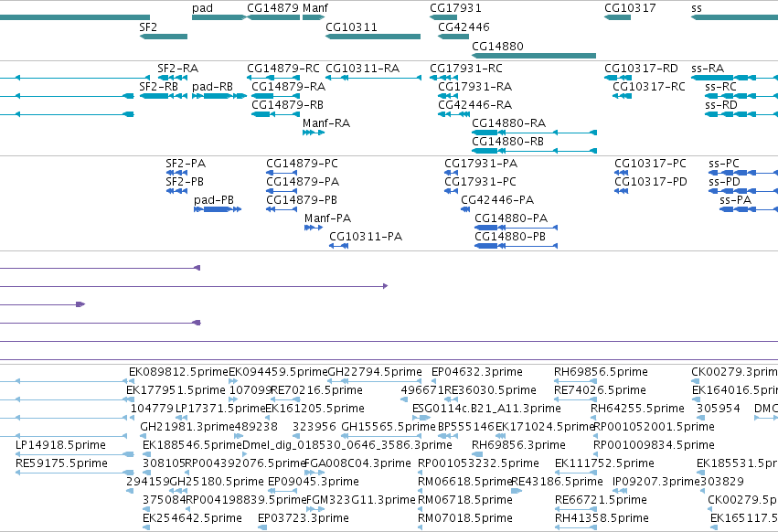Screen dimensions: 778x532
Task: Click the CG14879-PC protein feature
Action: 282,173
